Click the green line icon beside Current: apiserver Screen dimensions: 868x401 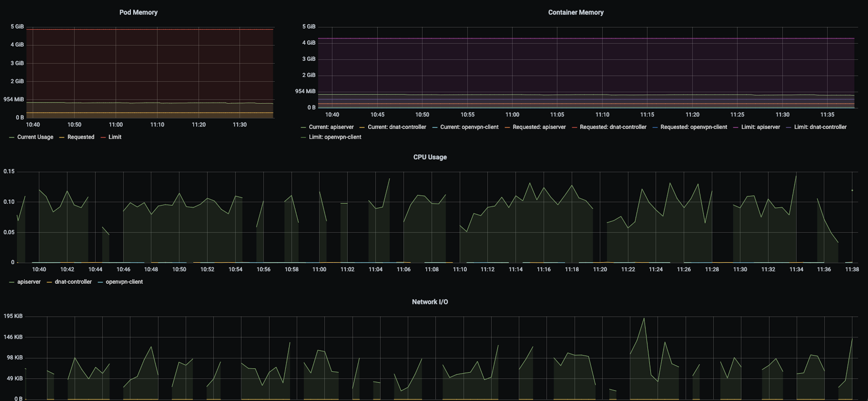[303, 127]
